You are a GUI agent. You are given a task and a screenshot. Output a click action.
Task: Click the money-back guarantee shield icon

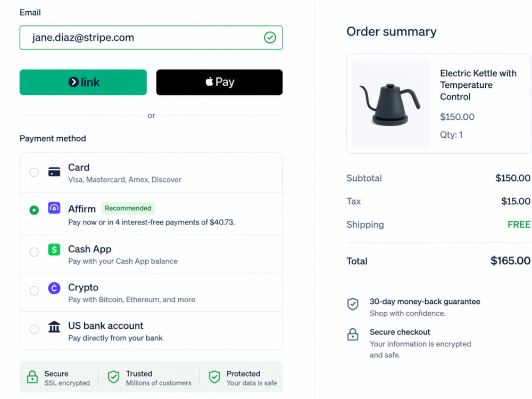point(353,304)
